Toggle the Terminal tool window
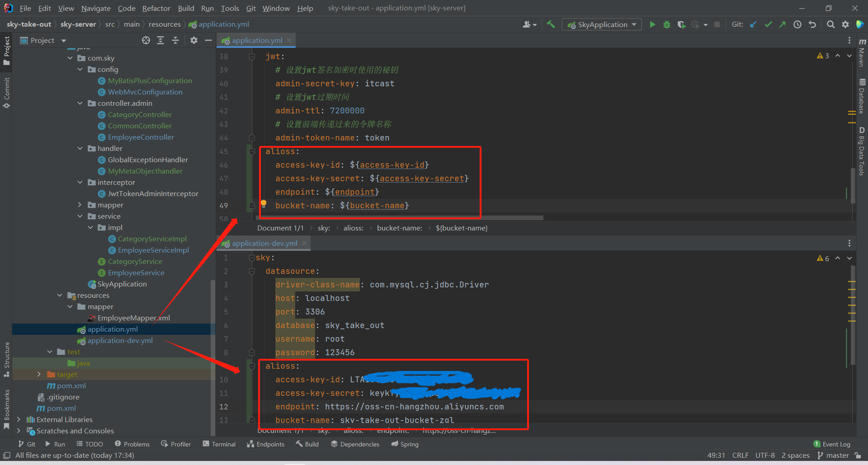Screen dimensions: 868x465 219,444
